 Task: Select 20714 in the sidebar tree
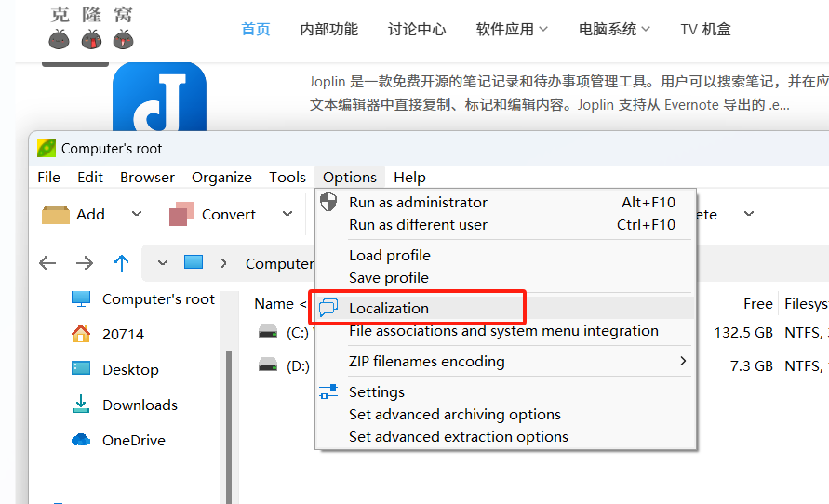tap(123, 335)
